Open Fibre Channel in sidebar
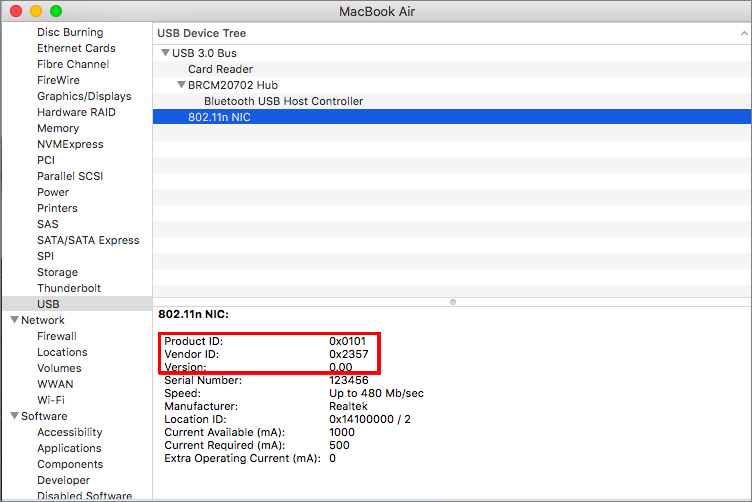This screenshot has width=752, height=502. coord(73,64)
